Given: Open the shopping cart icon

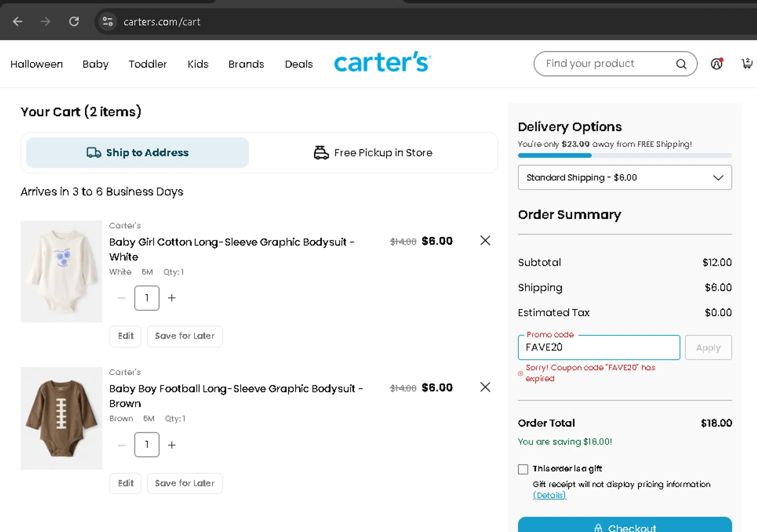Looking at the screenshot, I should coord(747,64).
